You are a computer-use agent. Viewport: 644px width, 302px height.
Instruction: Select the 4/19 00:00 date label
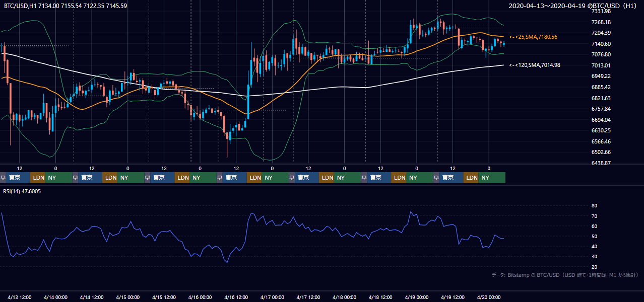[416, 297]
